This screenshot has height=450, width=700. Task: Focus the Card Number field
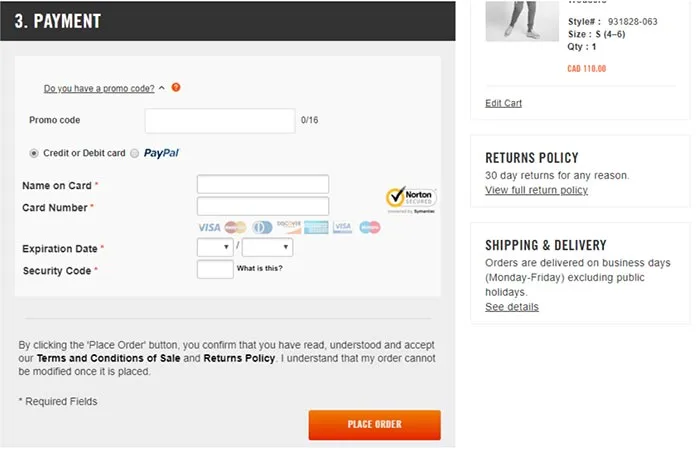[263, 207]
